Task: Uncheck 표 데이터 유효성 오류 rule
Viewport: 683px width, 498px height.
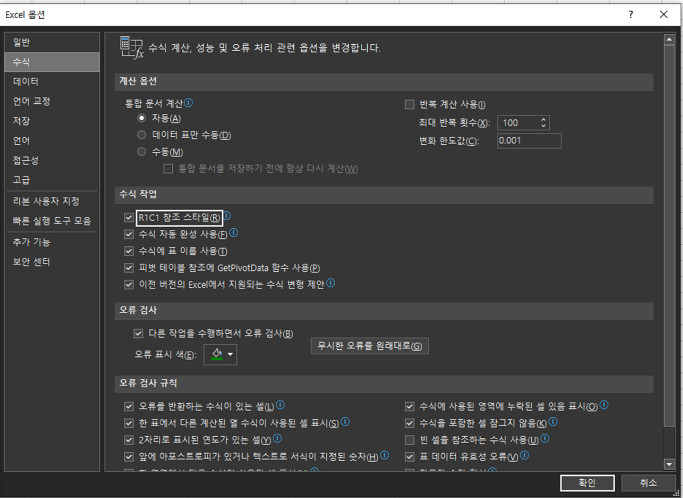Action: [x=409, y=457]
